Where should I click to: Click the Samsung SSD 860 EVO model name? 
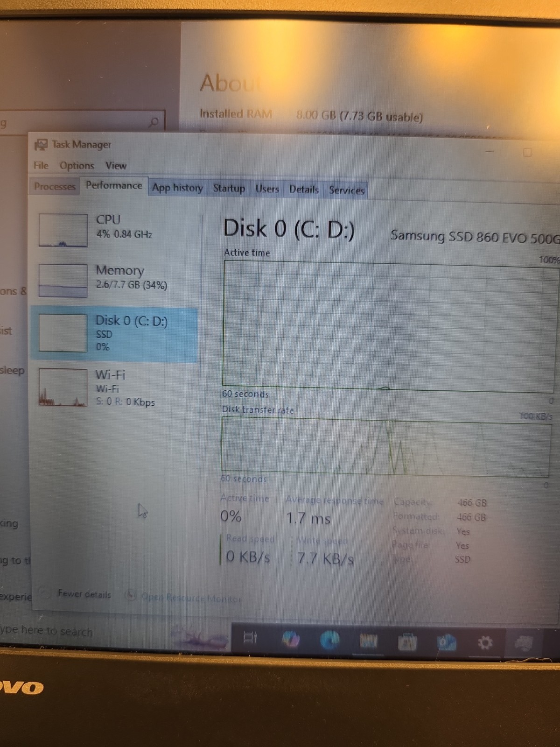coord(475,236)
